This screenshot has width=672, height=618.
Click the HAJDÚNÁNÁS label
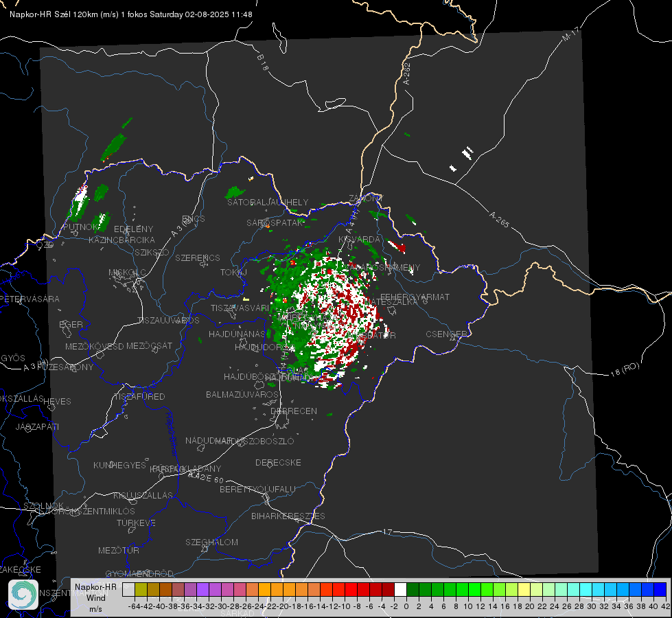tap(237, 334)
